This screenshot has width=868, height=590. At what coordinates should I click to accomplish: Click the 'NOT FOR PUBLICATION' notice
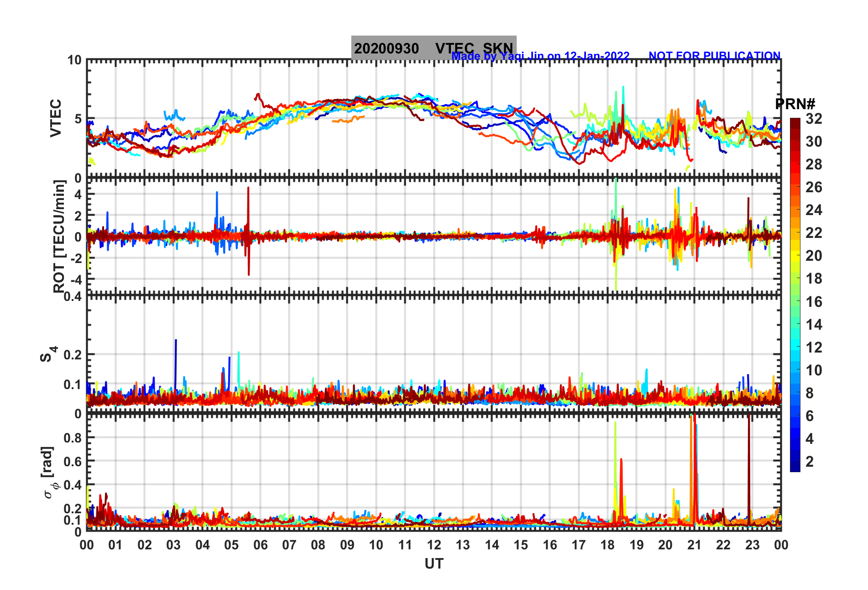(715, 56)
